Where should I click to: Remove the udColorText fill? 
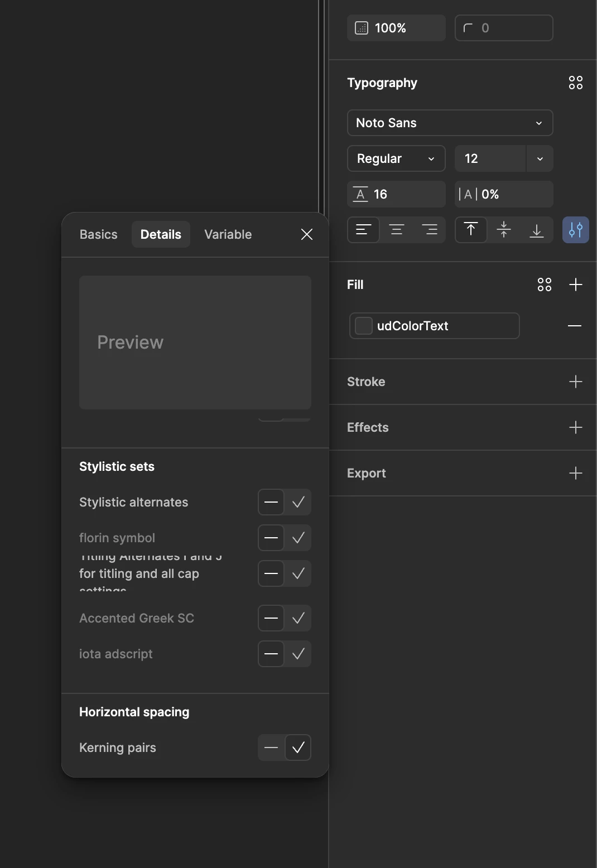click(575, 326)
